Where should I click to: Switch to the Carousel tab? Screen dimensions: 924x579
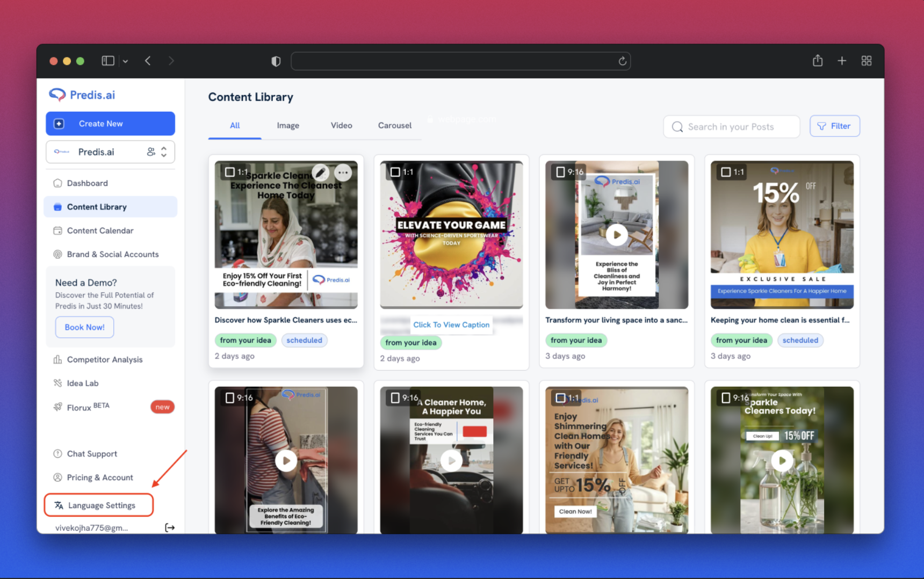(395, 125)
